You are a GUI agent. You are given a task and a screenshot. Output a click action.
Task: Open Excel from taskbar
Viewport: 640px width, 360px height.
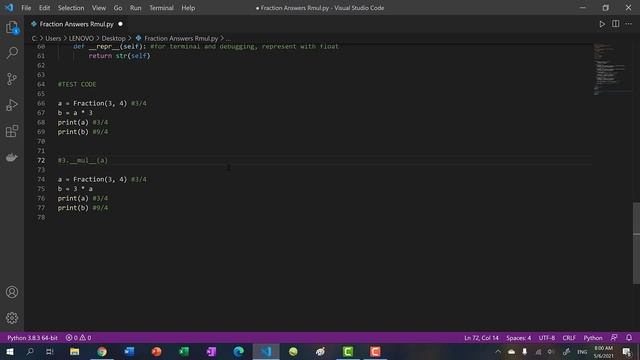point(184,351)
